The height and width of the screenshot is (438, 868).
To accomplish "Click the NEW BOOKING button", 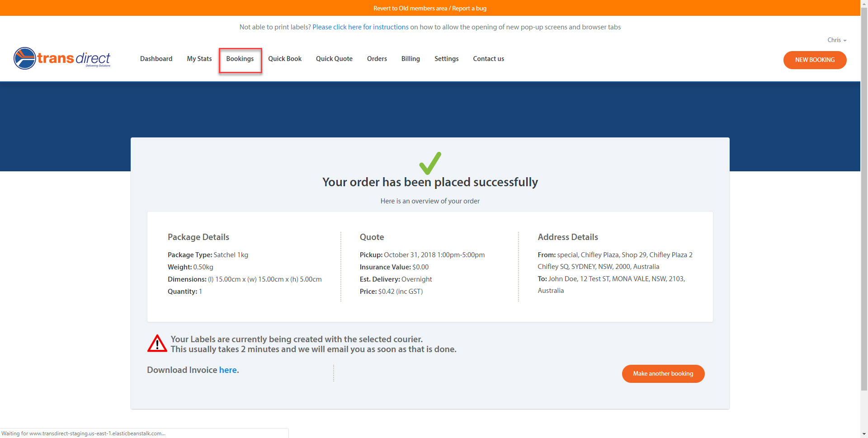I will click(x=815, y=60).
